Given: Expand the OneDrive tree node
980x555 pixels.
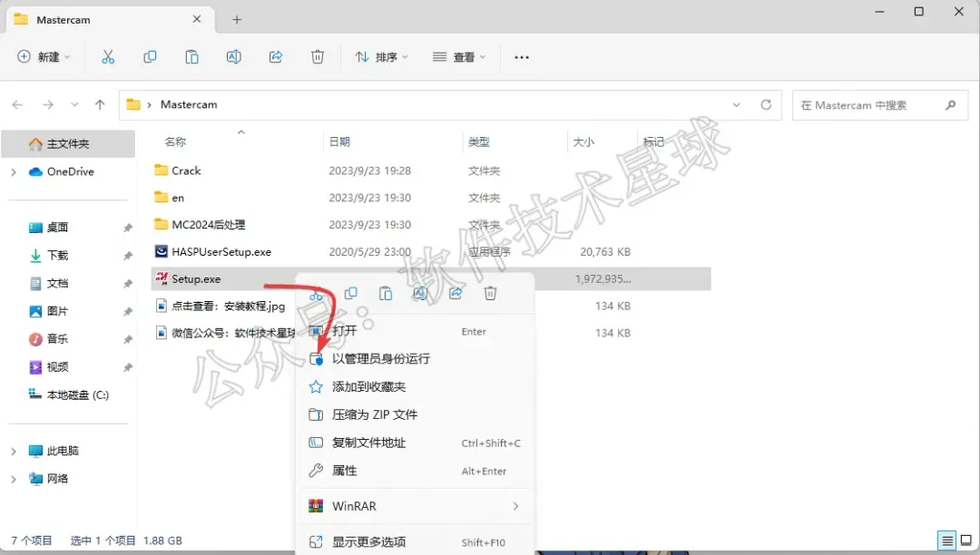Looking at the screenshot, I should 14,171.
